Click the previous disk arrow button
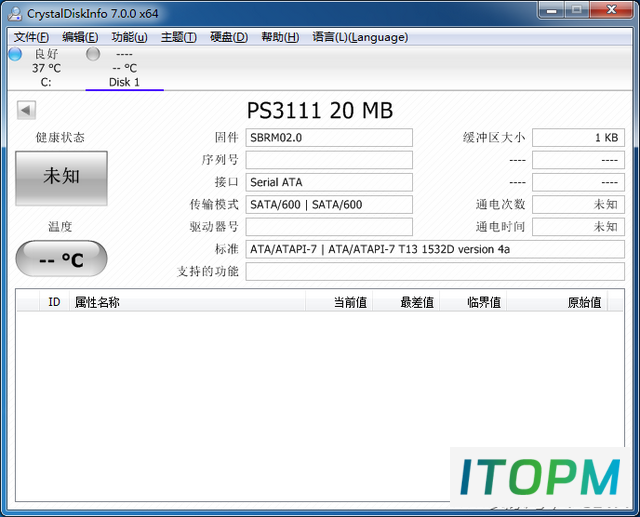 26,110
